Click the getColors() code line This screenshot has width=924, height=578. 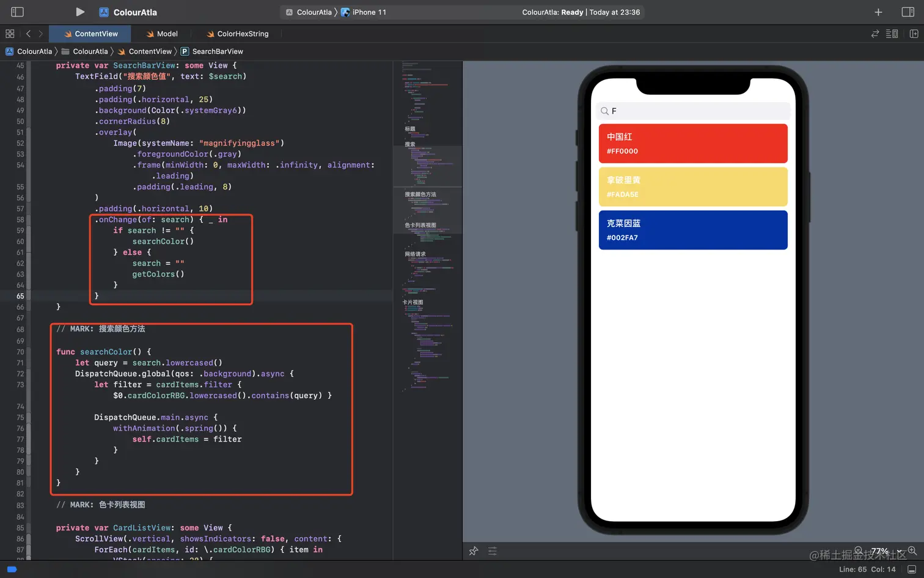click(x=158, y=274)
